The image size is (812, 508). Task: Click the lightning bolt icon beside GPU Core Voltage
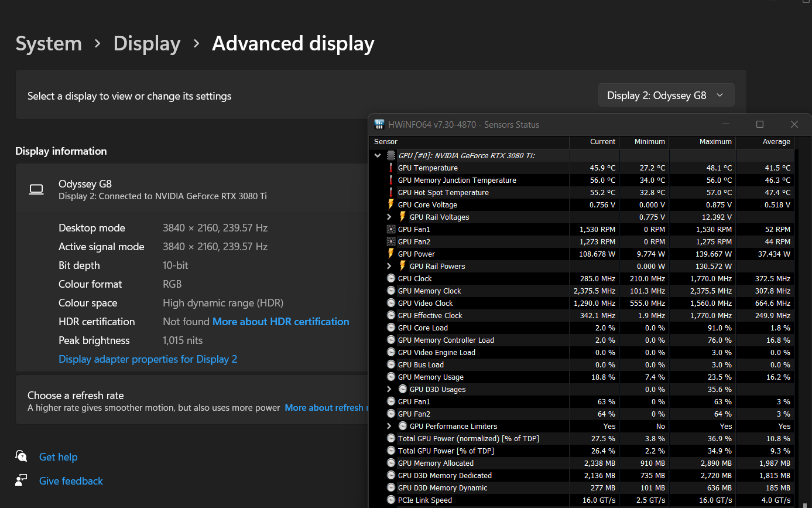pyautogui.click(x=391, y=204)
